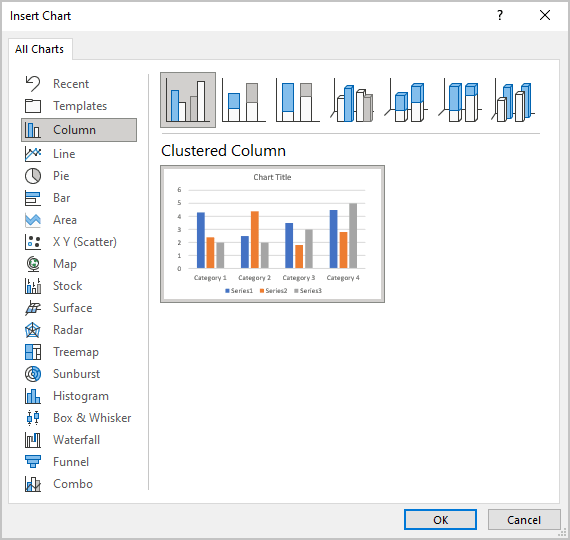The height and width of the screenshot is (540, 570).
Task: Select the Map chart category
Action: pos(79,264)
